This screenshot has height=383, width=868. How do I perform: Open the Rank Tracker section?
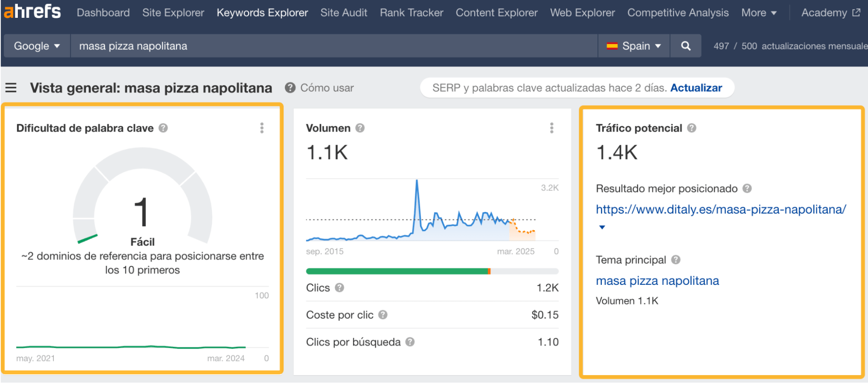pos(411,13)
